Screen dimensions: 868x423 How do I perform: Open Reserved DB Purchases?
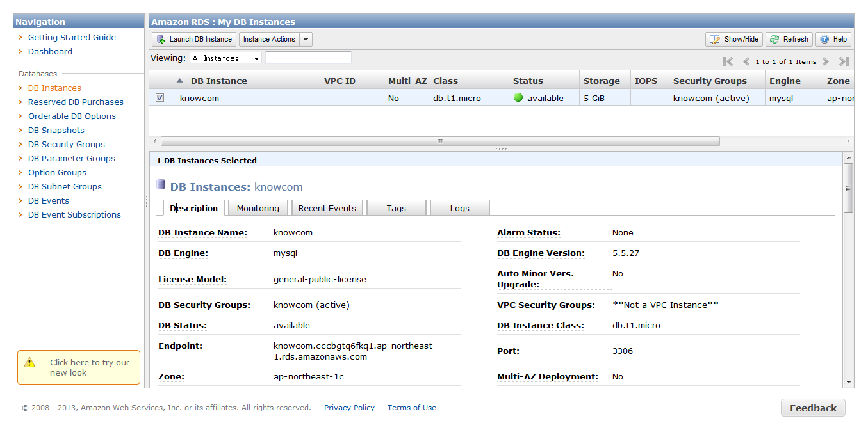click(76, 102)
